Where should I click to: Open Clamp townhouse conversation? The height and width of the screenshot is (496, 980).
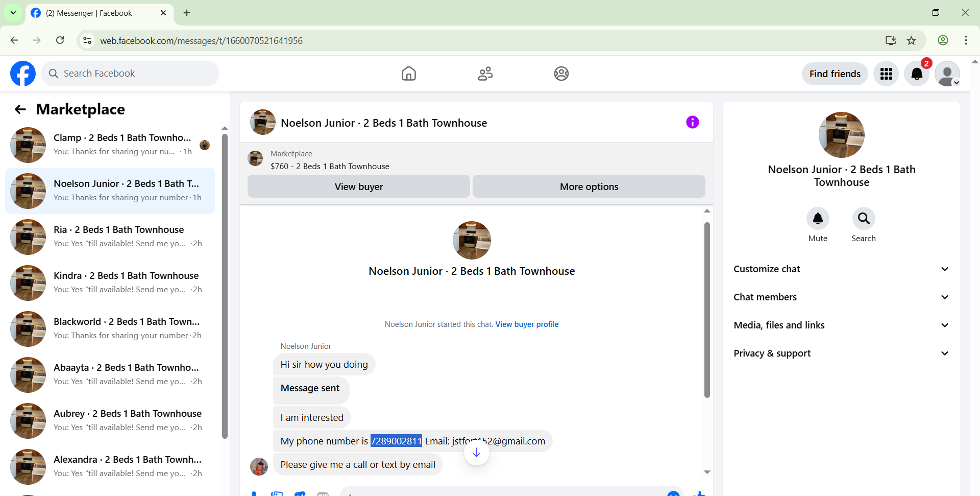(110, 145)
